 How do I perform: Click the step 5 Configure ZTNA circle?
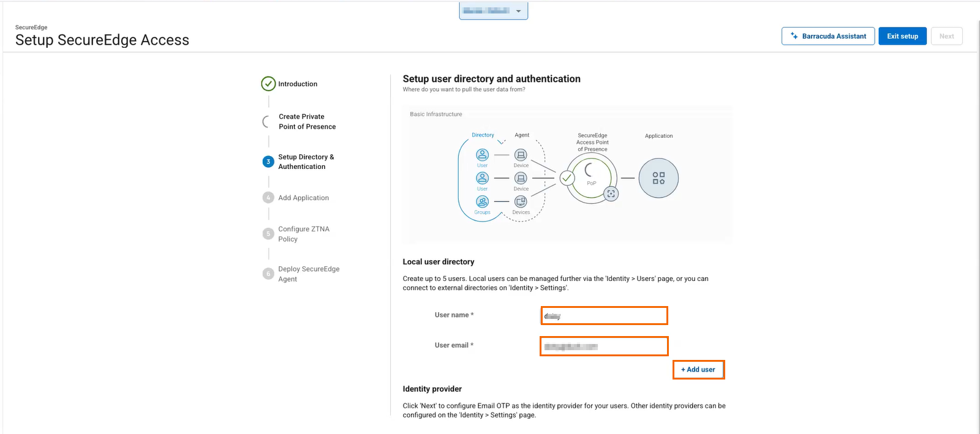click(268, 234)
